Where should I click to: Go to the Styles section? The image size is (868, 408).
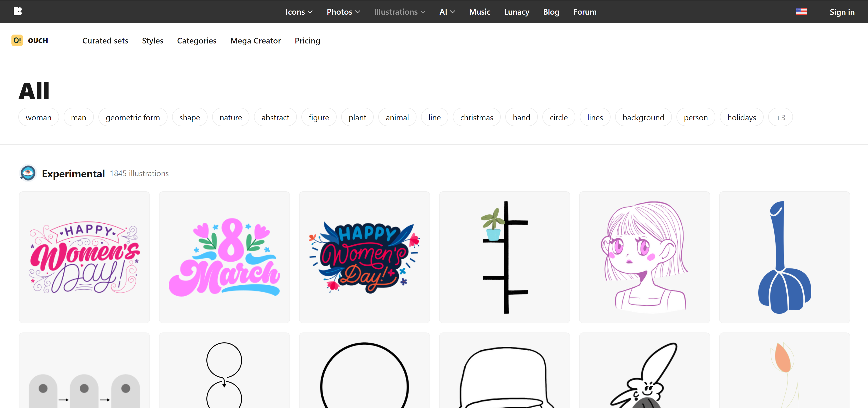coord(152,41)
